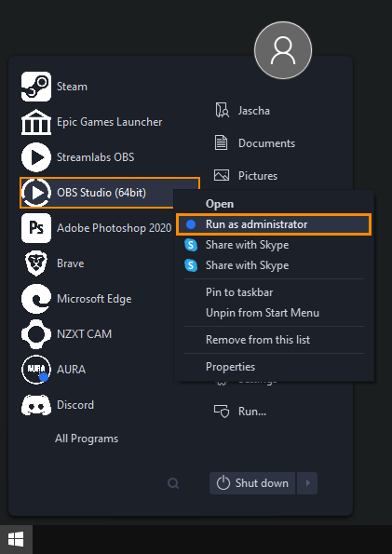The width and height of the screenshot is (392, 554).
Task: Click first Share with Skype icon
Action: point(191,245)
